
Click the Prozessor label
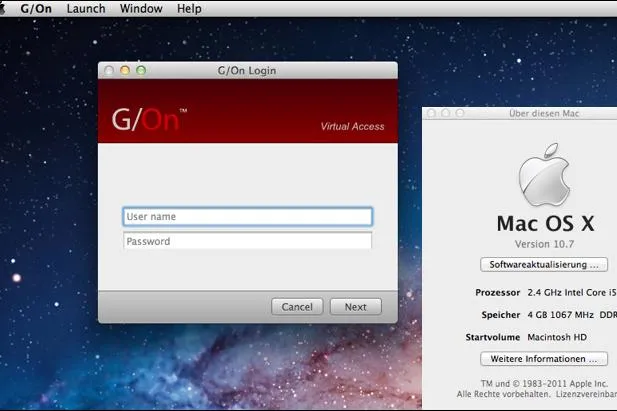[497, 293]
